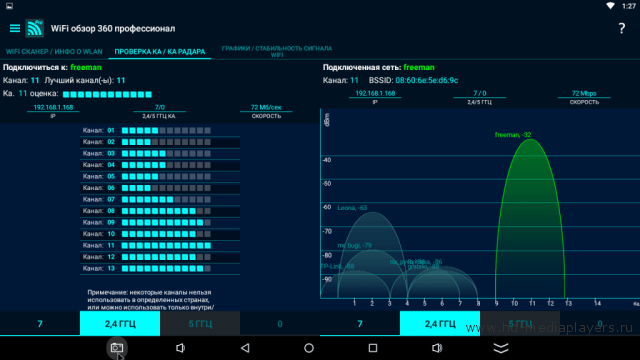Screen dimensions: 640x360
Task: Select Канал: 08 rating row
Action: (160, 211)
